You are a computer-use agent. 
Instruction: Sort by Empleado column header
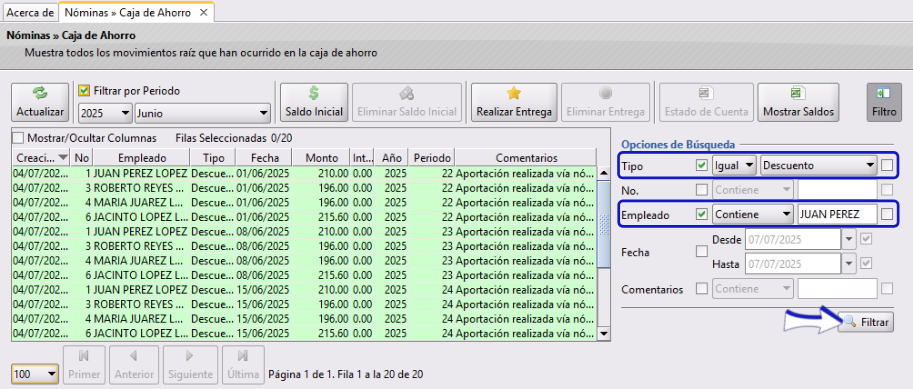point(142,158)
